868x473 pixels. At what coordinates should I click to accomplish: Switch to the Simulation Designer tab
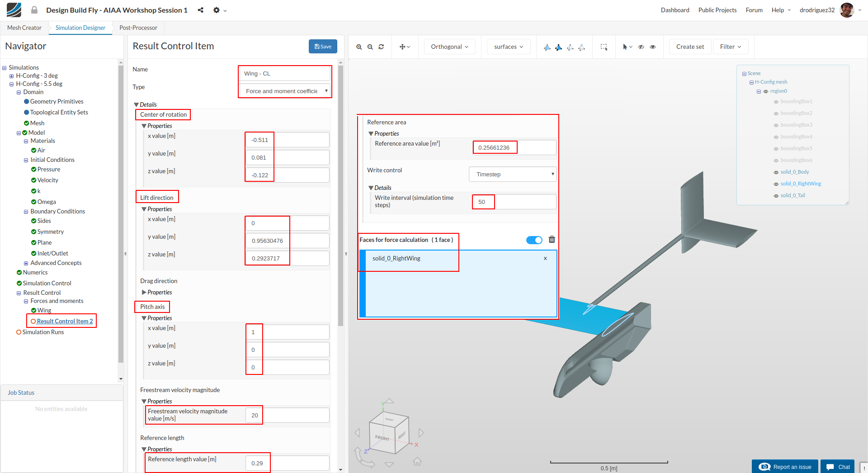coord(80,28)
